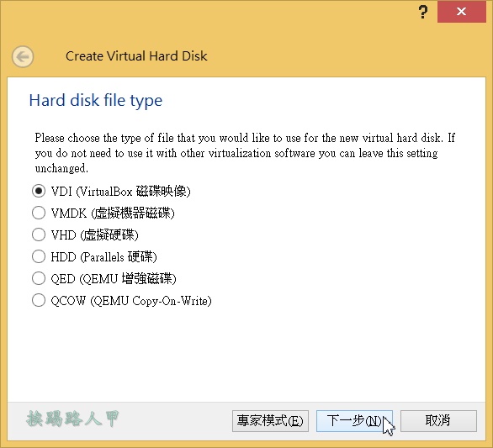The image size is (493, 448).
Task: Click the 'Please choose the type' description paragraph
Action: [x=245, y=153]
